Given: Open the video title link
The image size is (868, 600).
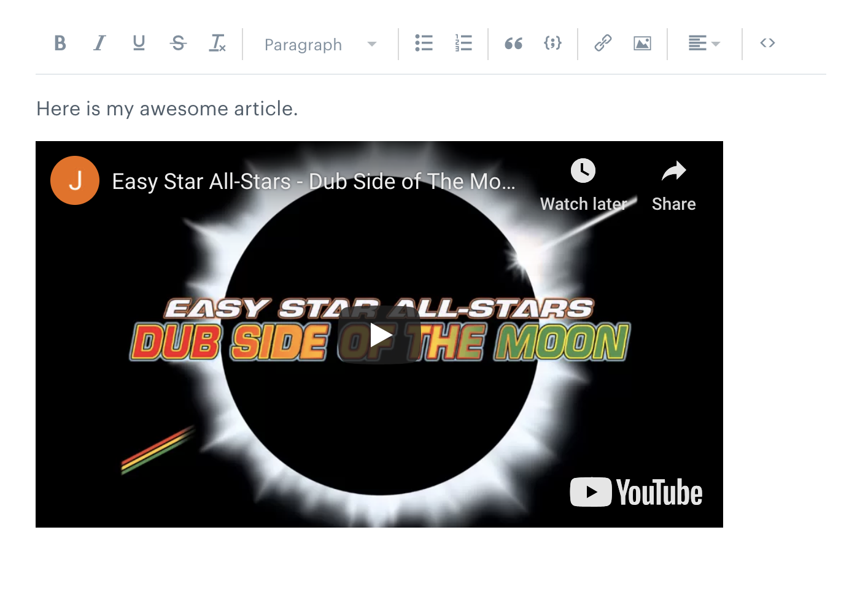Looking at the screenshot, I should coord(314,182).
